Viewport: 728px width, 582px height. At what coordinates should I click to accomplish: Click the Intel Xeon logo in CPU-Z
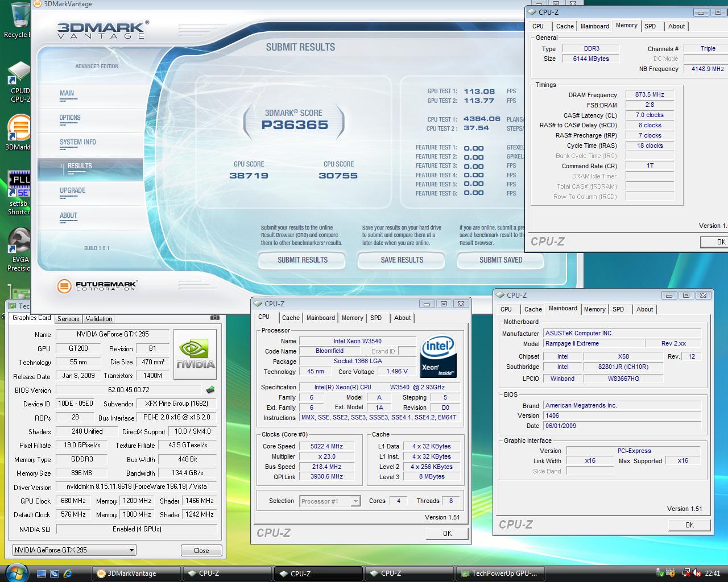439,357
